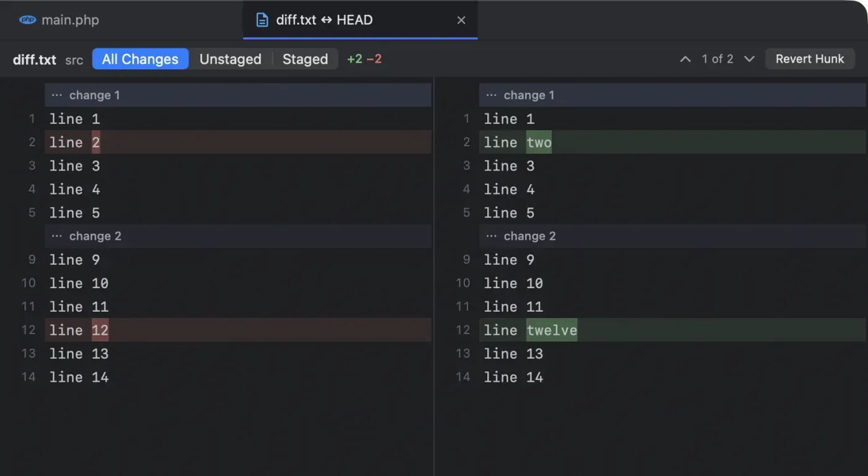Screen dimensions: 868x476
Task: Click the 'src' folder label
Action: point(74,60)
